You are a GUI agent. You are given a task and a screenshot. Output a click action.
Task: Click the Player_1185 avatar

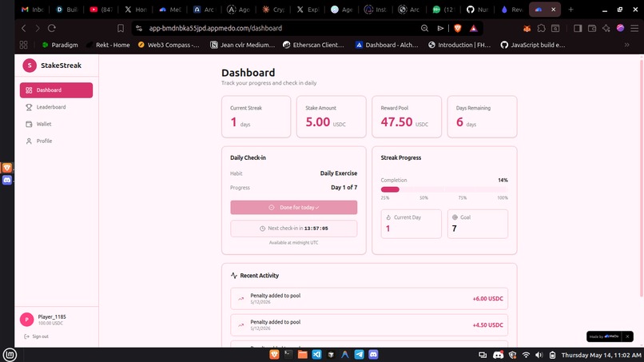[x=26, y=320]
